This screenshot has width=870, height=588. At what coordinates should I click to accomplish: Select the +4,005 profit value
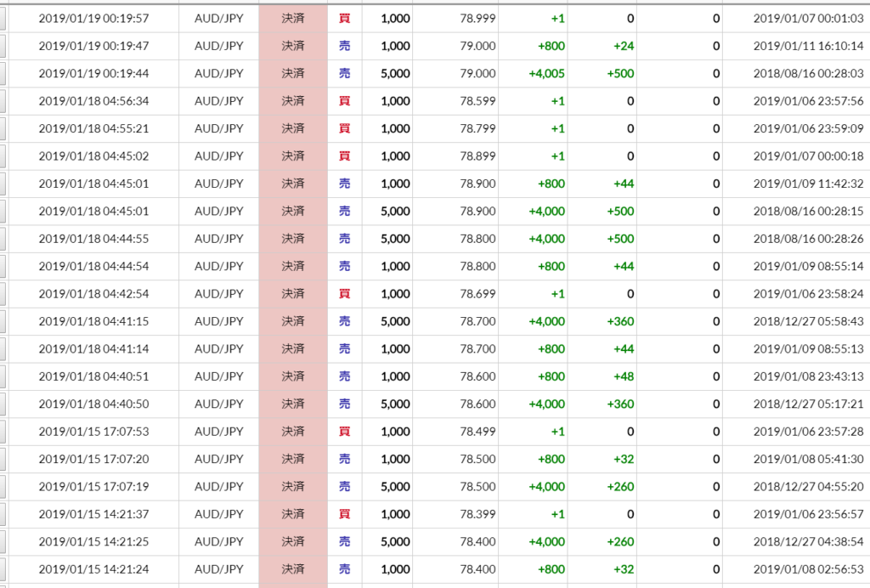[546, 74]
